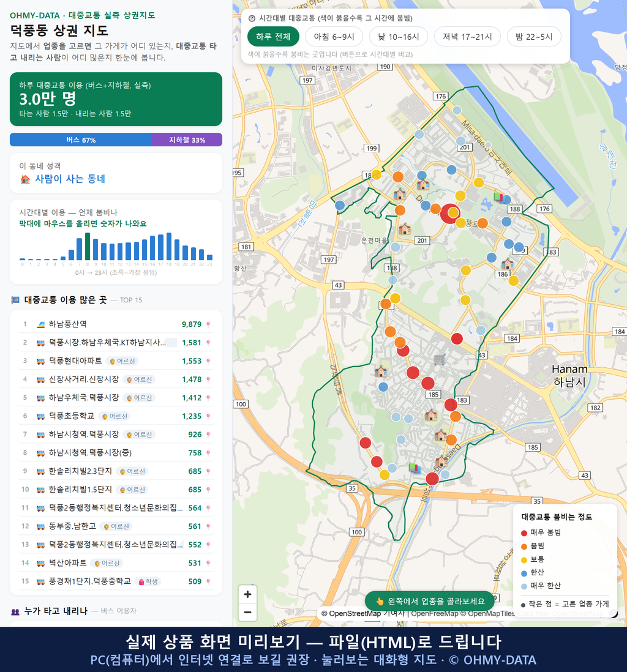Screen dimensions: 627x672
Task: Click the 사람이 사는 동네 label
Action: pos(70,179)
